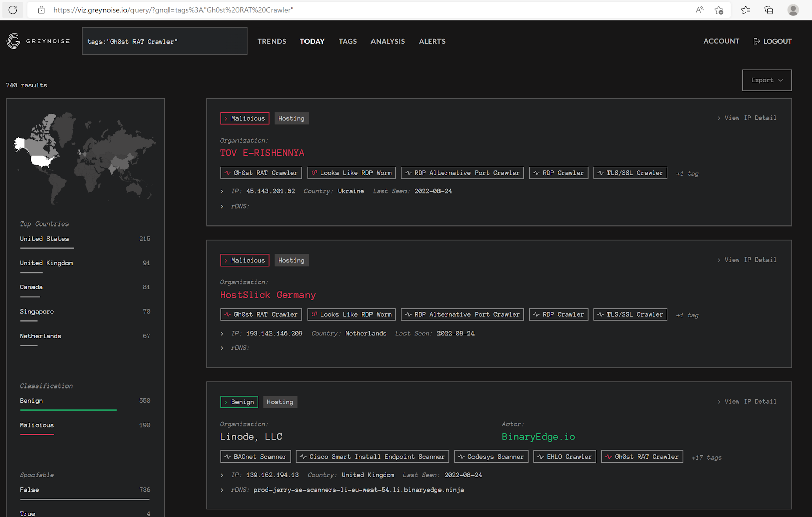Open the ALERTS tab
The width and height of the screenshot is (812, 517).
(x=432, y=41)
